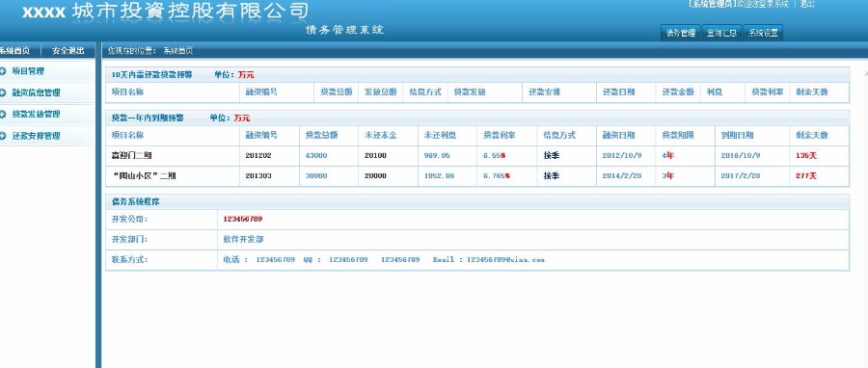Click loan term 3年
The height and width of the screenshot is (368, 868).
668,176
